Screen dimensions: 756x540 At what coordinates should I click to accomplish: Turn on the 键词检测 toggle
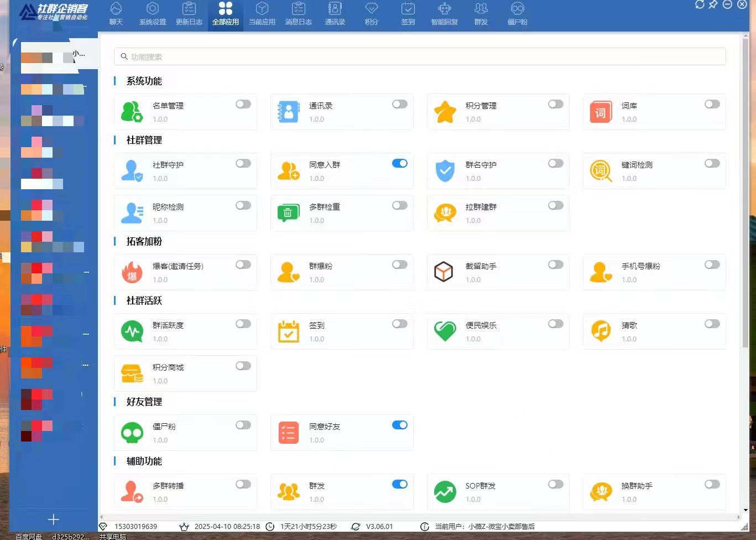point(712,163)
